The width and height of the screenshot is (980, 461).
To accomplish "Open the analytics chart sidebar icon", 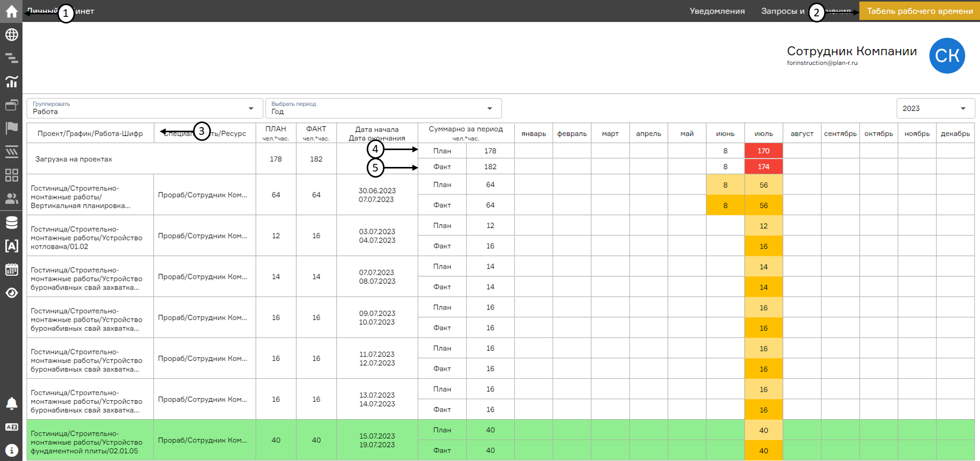I will point(11,81).
